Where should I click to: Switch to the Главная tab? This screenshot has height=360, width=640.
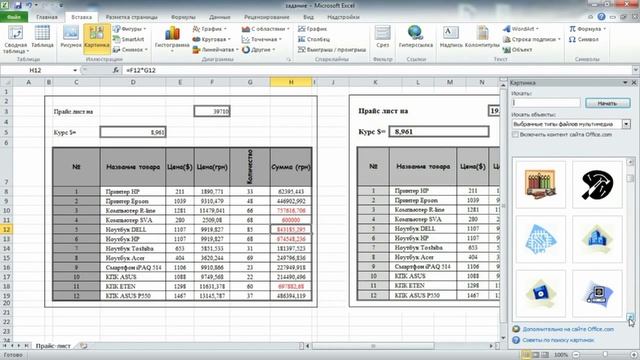(47, 17)
